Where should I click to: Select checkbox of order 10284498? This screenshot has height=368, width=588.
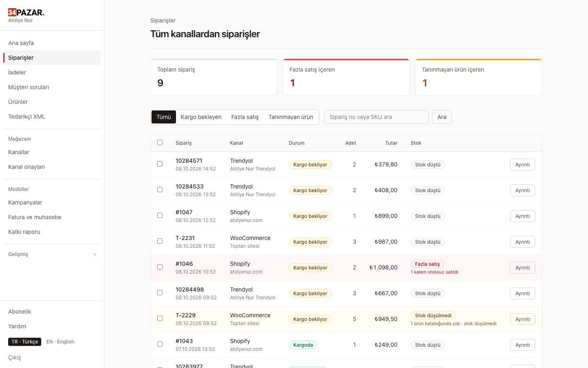tap(160, 293)
